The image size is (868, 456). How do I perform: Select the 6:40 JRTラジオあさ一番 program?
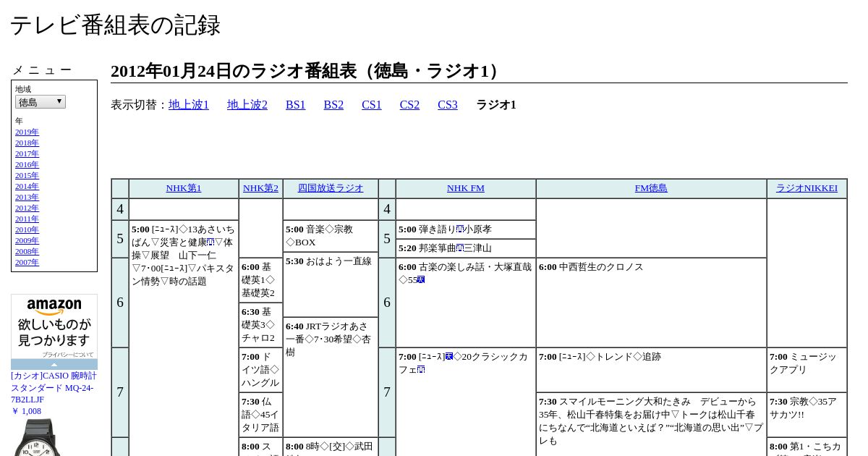(331, 376)
